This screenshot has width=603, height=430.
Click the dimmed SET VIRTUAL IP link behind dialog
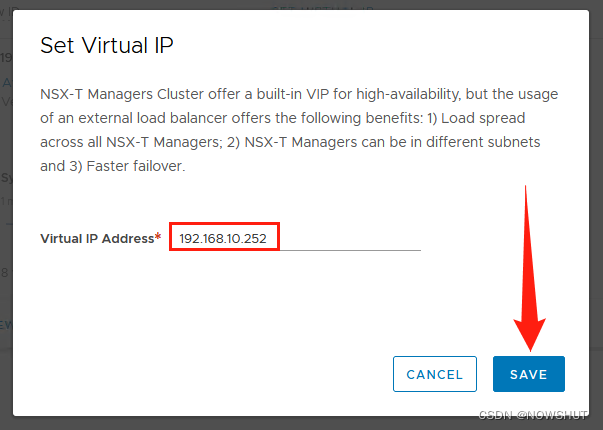[322, 7]
